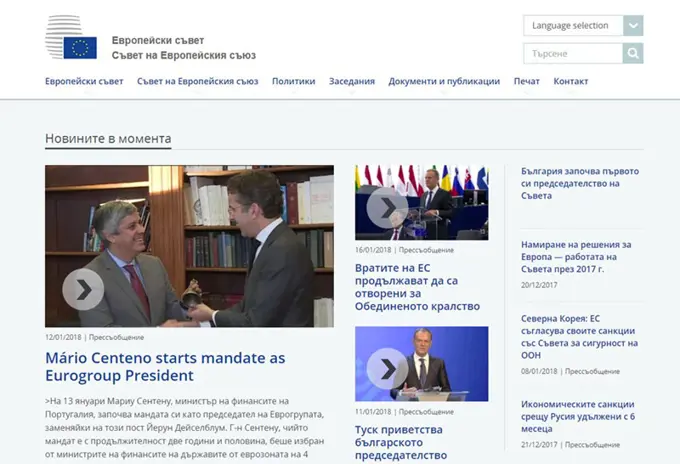This screenshot has width=680, height=464.
Task: Play the Tusk Bulgarian presidency video arrow
Action: pos(387,368)
